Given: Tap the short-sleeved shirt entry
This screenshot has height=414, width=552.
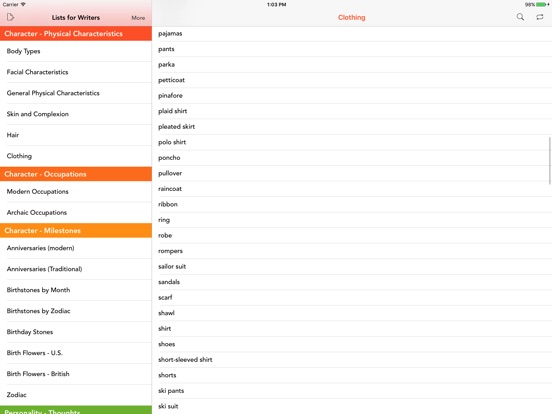Looking at the screenshot, I should point(352,360).
